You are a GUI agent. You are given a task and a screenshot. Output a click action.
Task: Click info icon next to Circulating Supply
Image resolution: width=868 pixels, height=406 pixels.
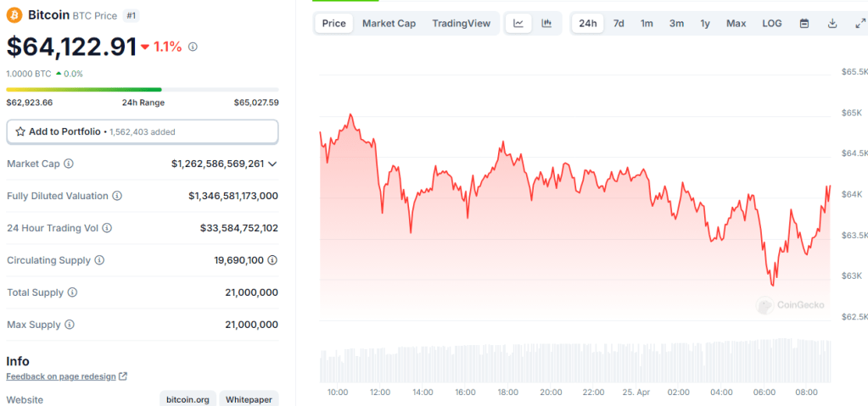coord(99,260)
